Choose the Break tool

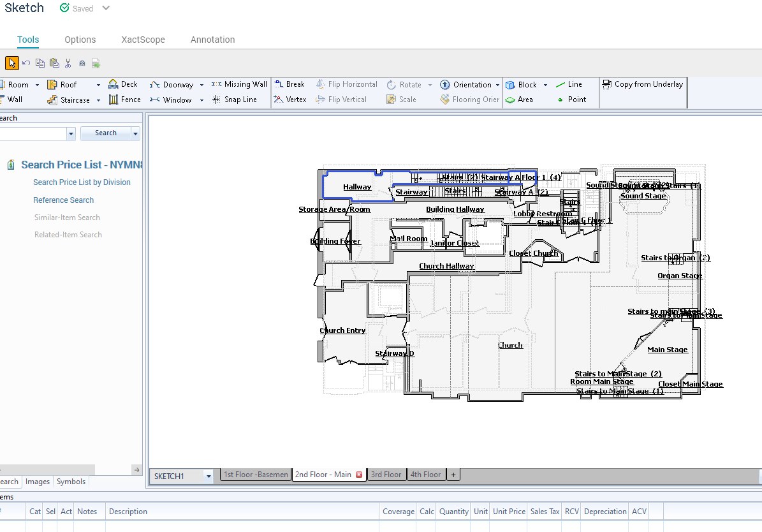click(289, 84)
